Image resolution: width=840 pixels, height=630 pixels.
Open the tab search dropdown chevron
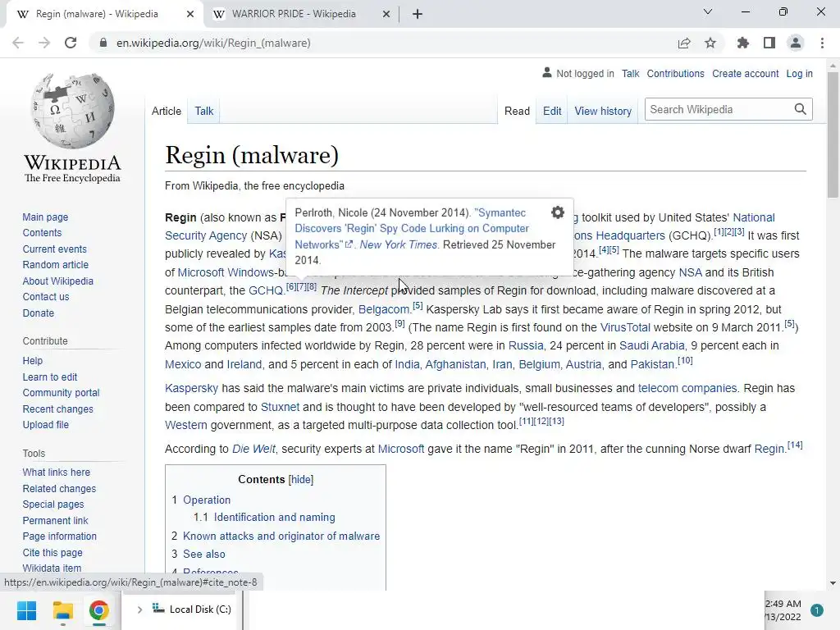point(708,11)
